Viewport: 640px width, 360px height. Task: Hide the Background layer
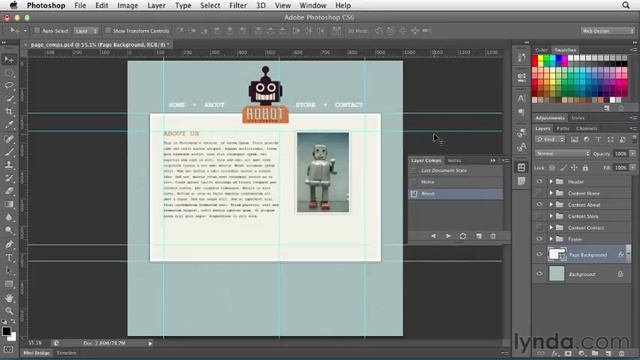tap(540, 274)
